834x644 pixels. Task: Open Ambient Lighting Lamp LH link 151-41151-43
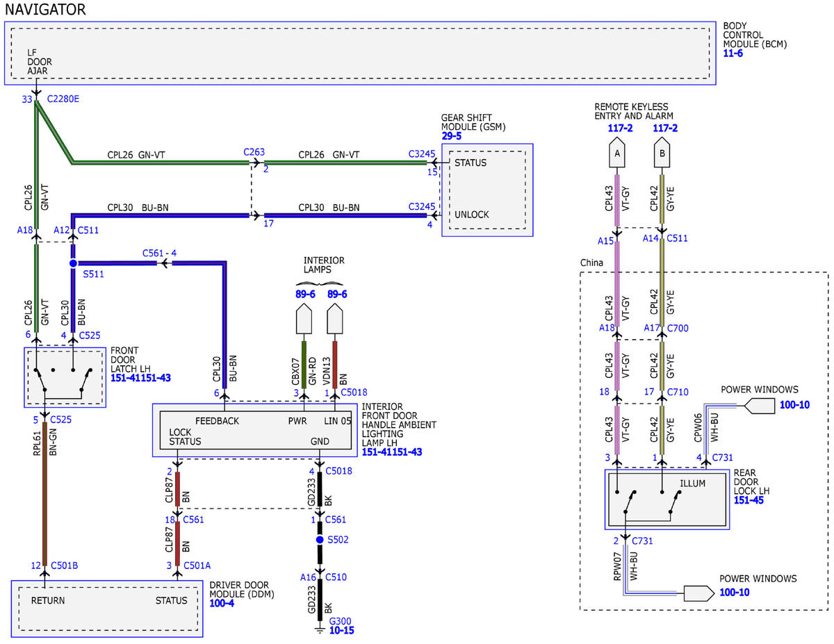392,452
